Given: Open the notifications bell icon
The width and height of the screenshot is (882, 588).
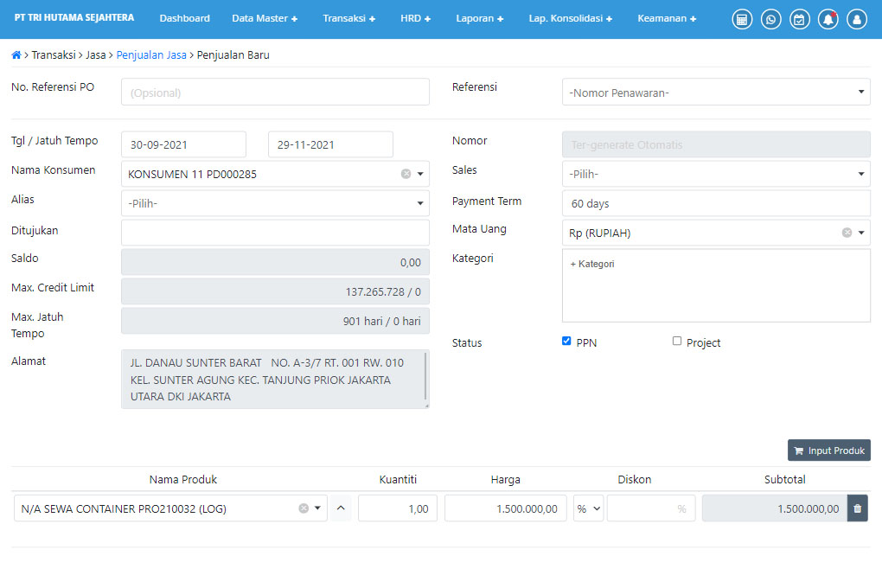Looking at the screenshot, I should point(828,19).
